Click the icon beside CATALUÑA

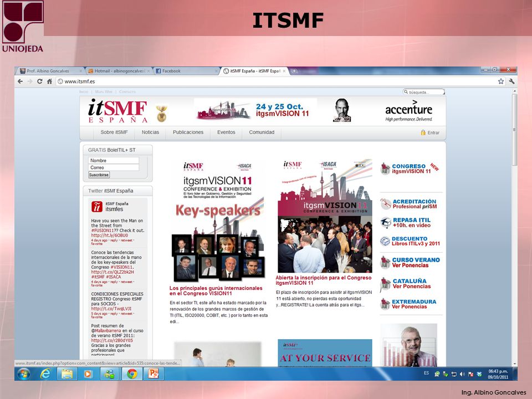click(385, 284)
